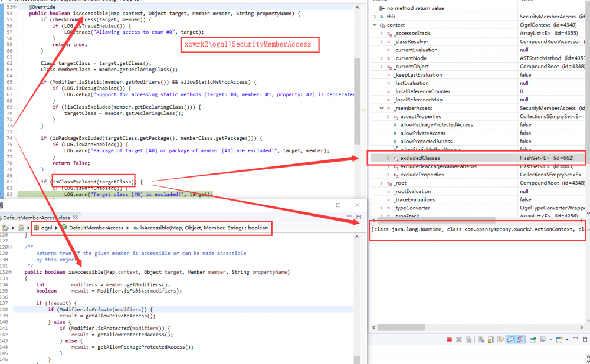Click Remove All Terminated Launches double-X icon
This screenshot has height=364, width=590.
pos(468,340)
